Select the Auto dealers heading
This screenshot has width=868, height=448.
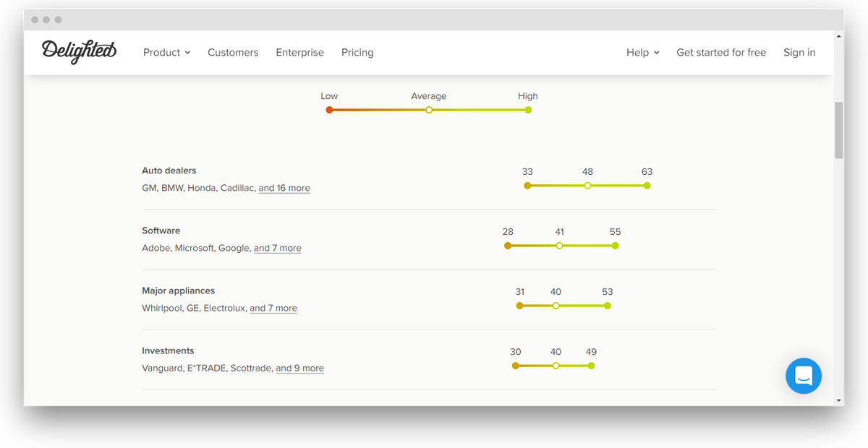pyautogui.click(x=169, y=171)
